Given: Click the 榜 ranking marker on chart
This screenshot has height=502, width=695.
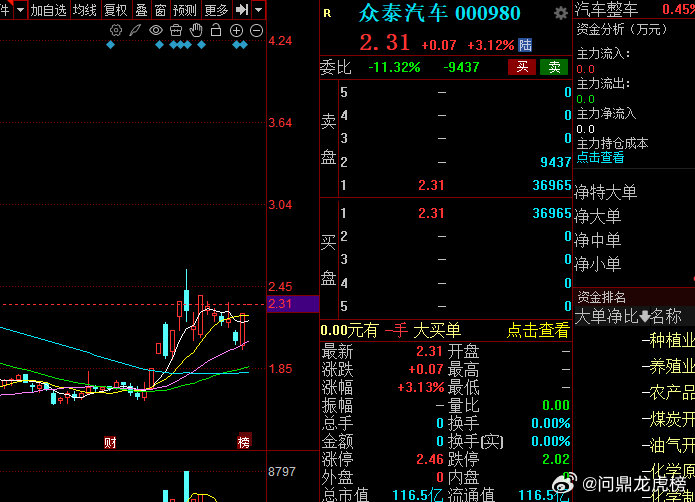Looking at the screenshot, I should click(x=244, y=441).
